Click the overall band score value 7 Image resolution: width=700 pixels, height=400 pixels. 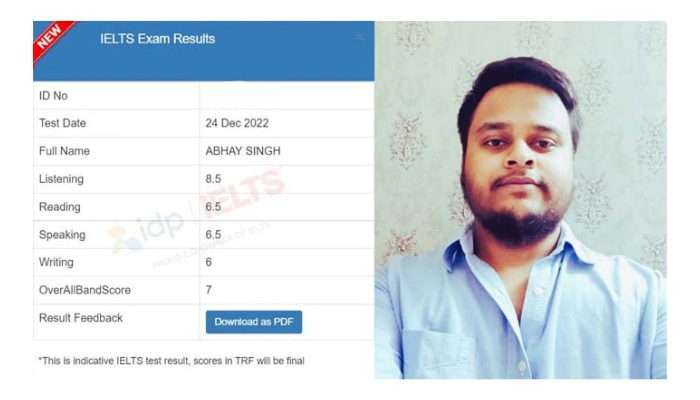[208, 290]
